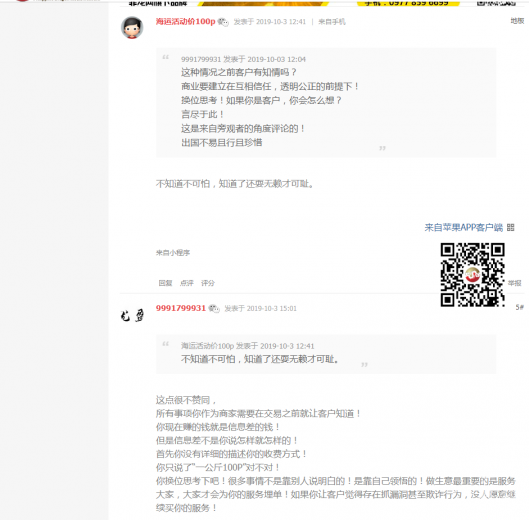The image size is (529, 520).
Task: Open 海运活动价100p user avatar
Action: 132,28
